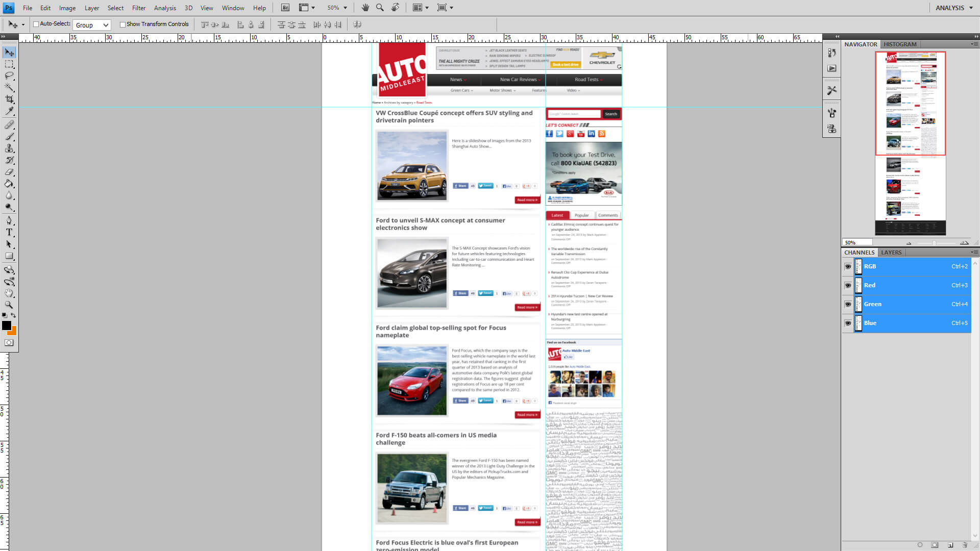980x551 pixels.
Task: Select the Move tool
Action: click(9, 53)
